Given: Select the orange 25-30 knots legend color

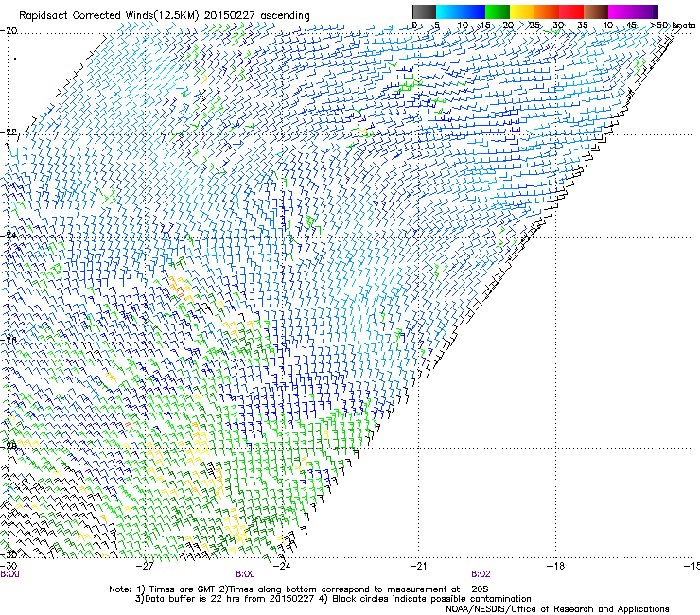Looking at the screenshot, I should pos(547,11).
